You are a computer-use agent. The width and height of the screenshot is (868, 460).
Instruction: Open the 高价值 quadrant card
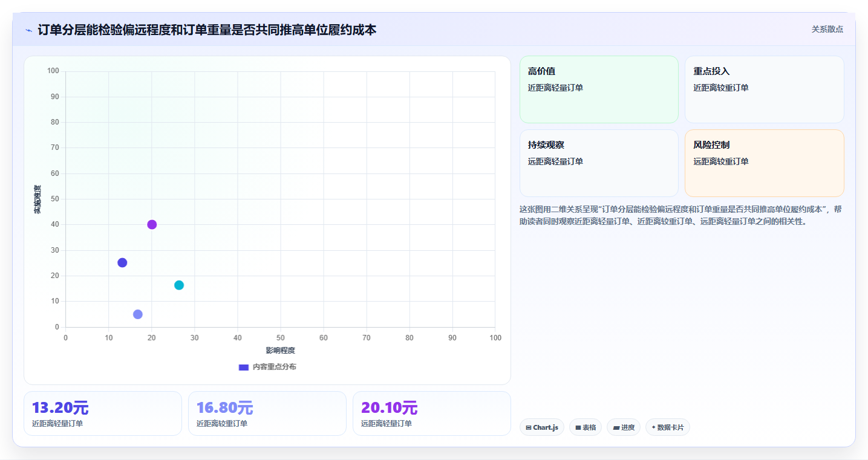[599, 89]
